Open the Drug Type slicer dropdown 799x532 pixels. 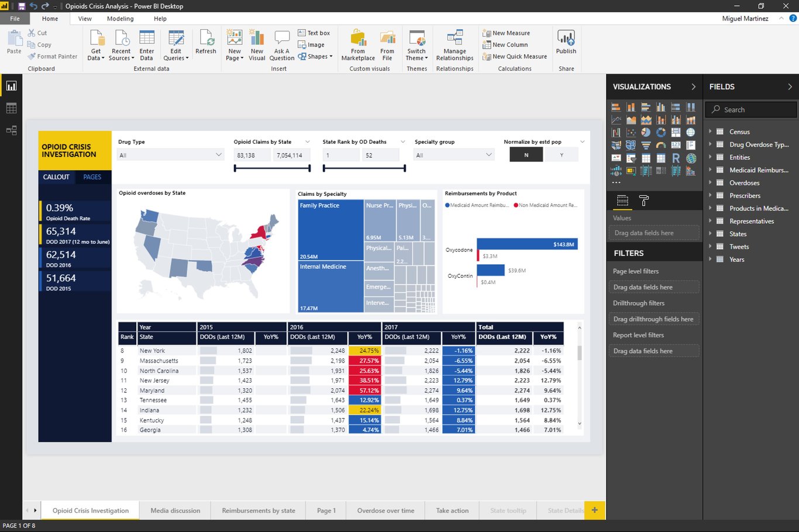219,154
